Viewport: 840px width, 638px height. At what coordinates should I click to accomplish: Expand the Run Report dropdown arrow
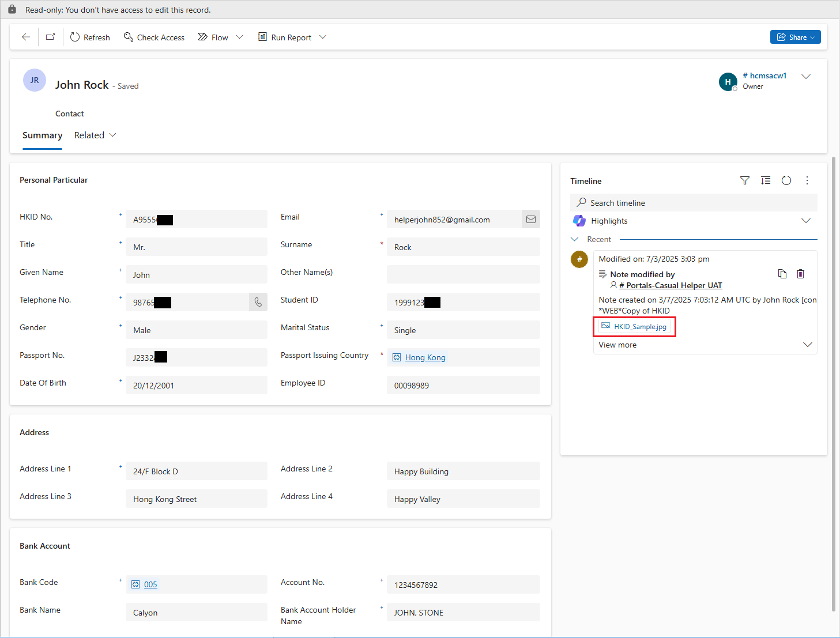[x=323, y=37]
